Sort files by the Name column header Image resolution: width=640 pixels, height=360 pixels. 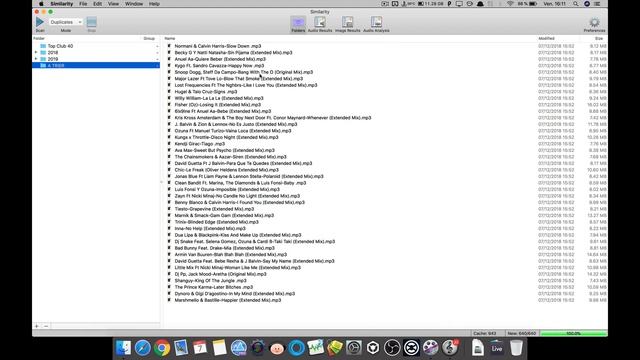tap(170, 38)
